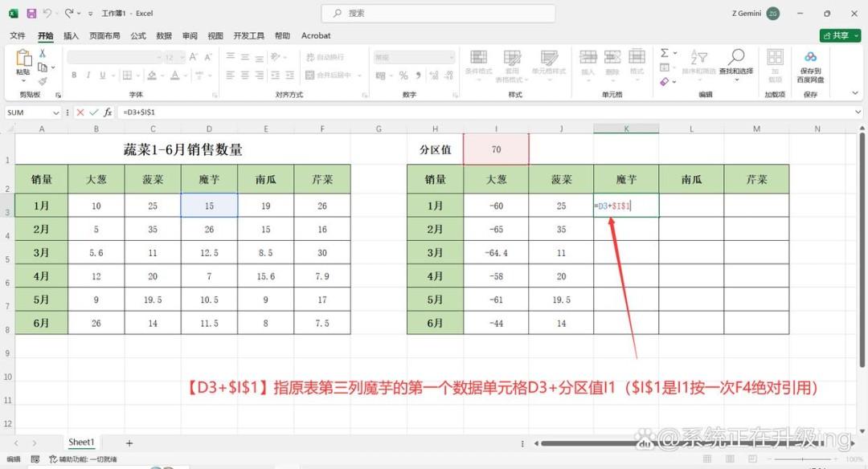Click into the formula bar text =D3+$I$1
868x469 pixels.
pos(140,112)
